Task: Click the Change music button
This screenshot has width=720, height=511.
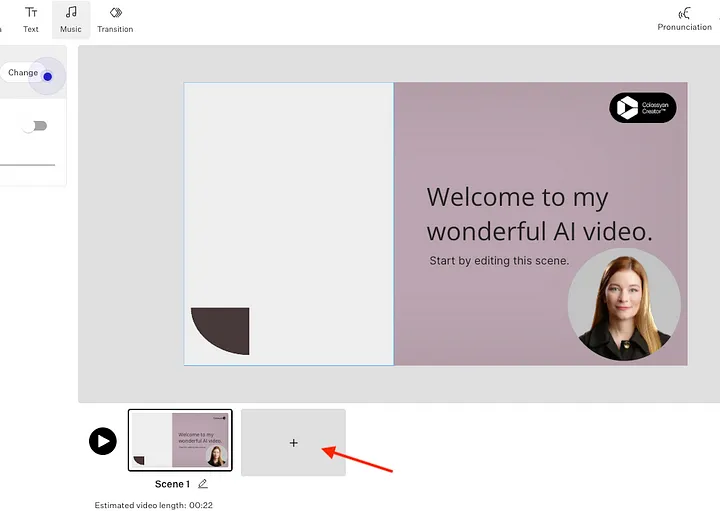Action: click(x=23, y=73)
